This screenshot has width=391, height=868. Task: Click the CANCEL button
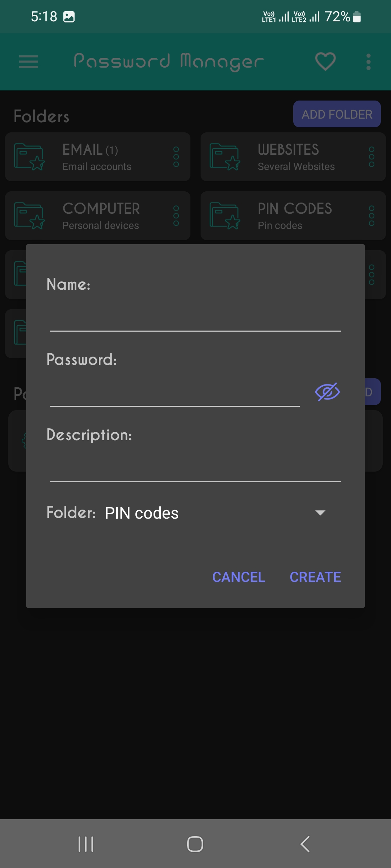239,577
